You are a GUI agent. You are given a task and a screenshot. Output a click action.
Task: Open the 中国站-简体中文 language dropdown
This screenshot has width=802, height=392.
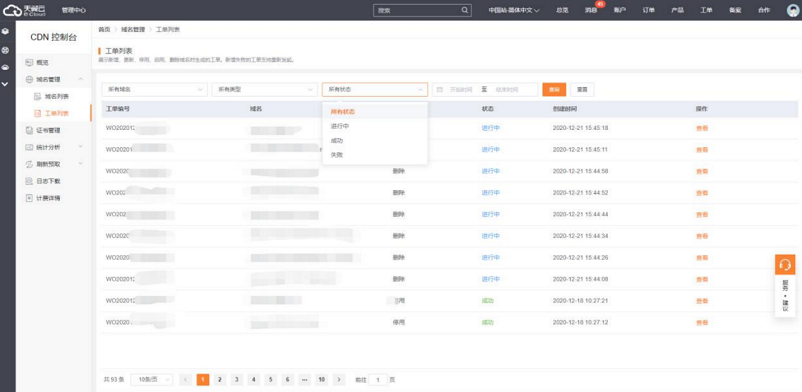(514, 10)
